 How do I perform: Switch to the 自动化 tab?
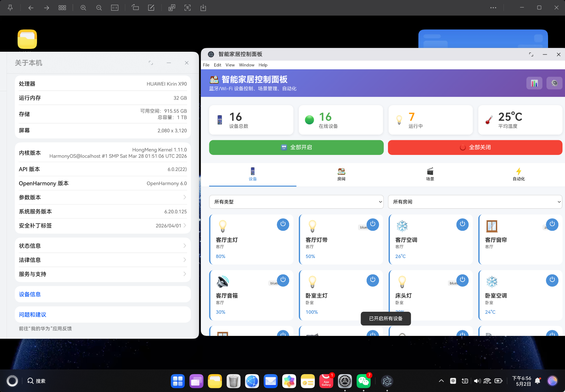tap(519, 175)
